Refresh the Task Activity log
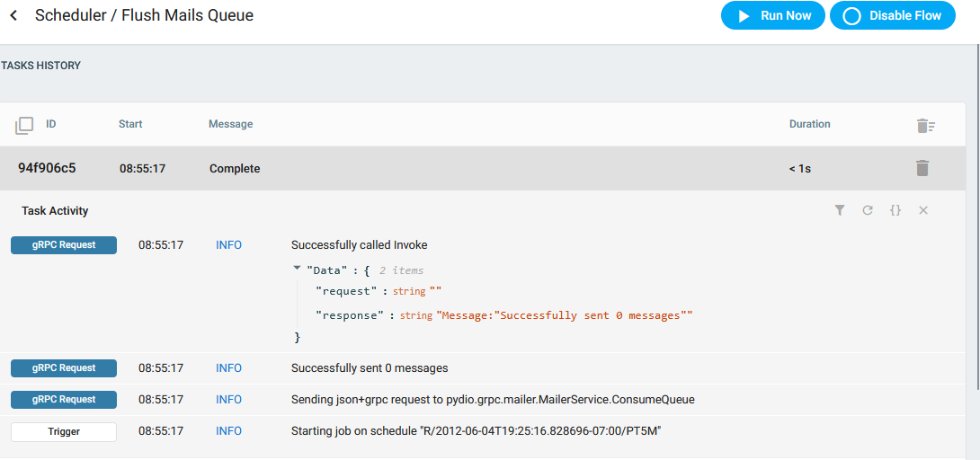The width and height of the screenshot is (980, 460). 868,210
